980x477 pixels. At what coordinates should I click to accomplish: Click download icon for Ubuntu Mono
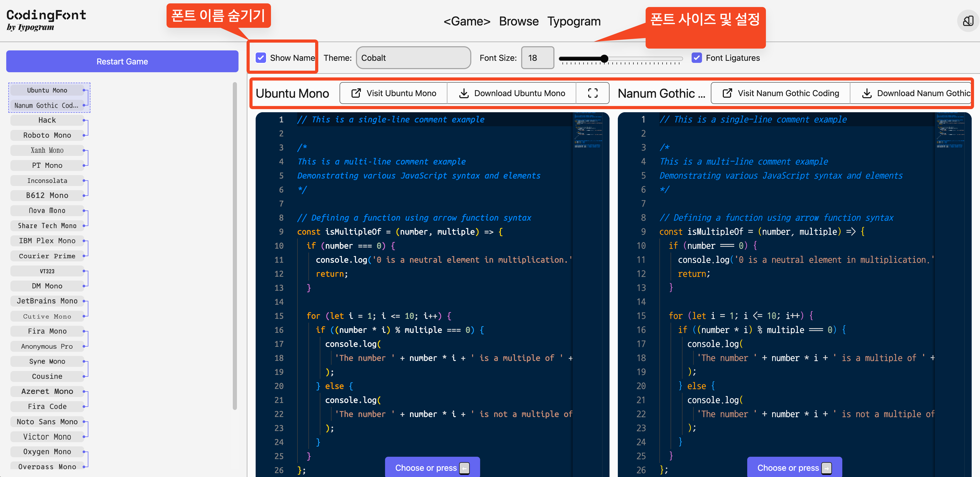(464, 93)
